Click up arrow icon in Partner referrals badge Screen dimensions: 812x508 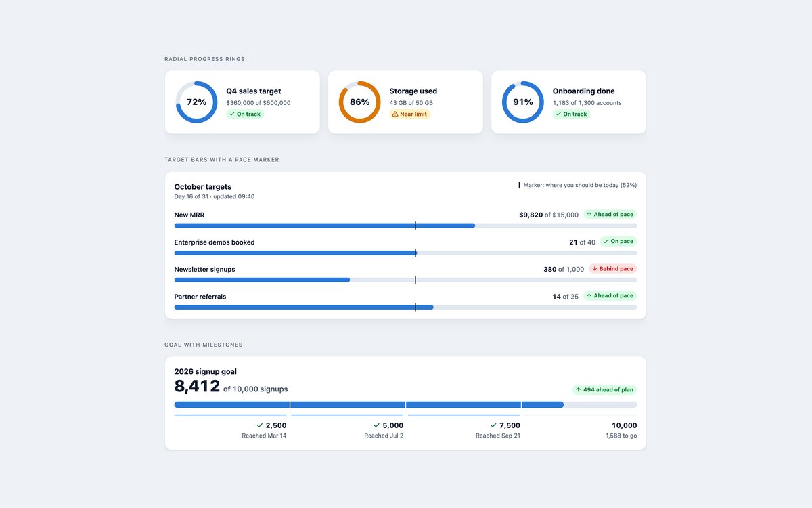589,296
